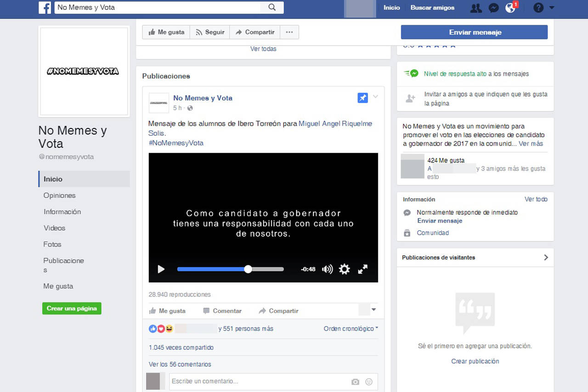Expand account dropdown arrow in top bar
This screenshot has width=588, height=392.
[x=552, y=8]
